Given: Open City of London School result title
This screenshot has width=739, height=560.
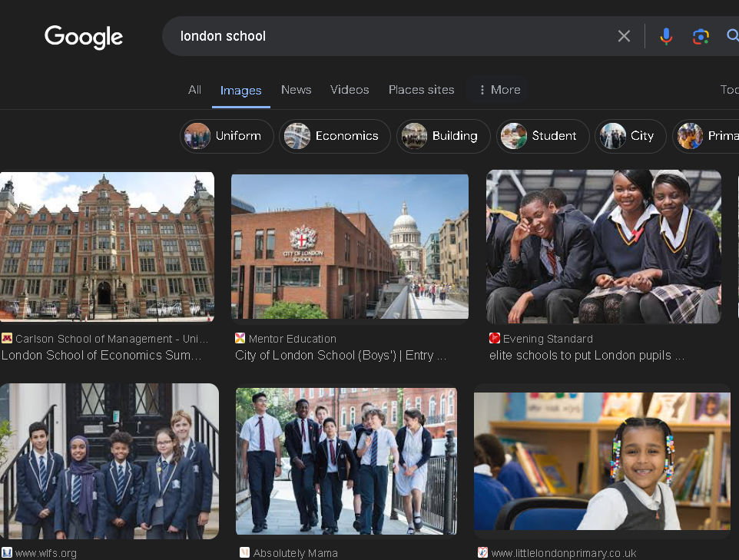Looking at the screenshot, I should tap(340, 356).
